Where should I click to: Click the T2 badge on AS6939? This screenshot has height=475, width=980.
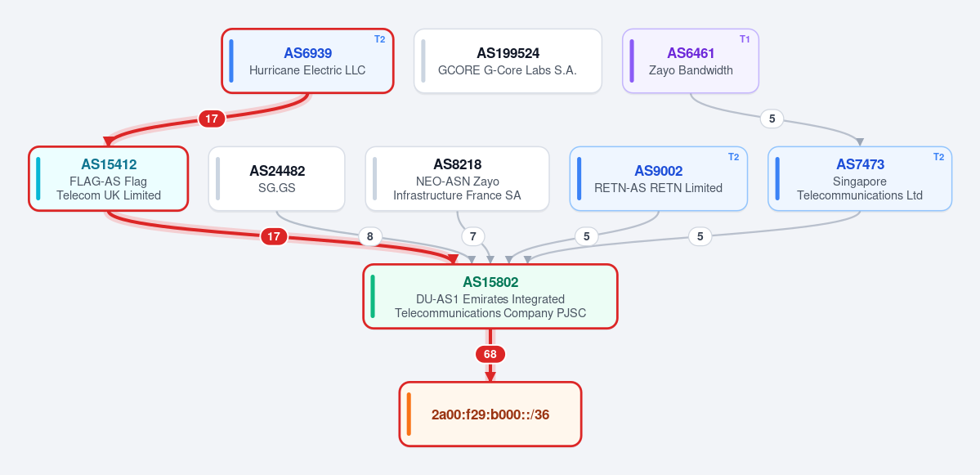click(379, 39)
